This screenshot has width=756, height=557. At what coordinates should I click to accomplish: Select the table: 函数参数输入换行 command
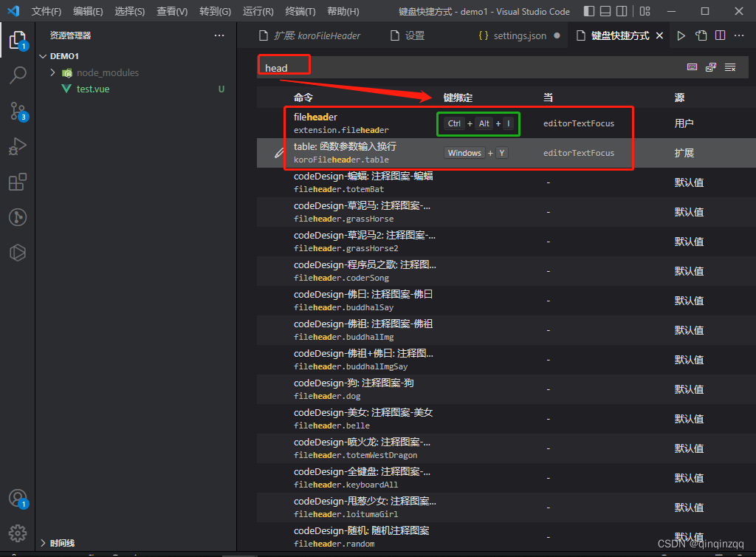click(x=506, y=153)
